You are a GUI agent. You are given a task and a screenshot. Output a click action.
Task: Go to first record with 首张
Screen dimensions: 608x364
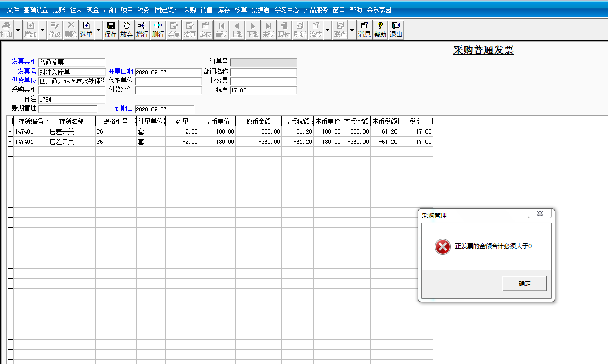[221, 30]
